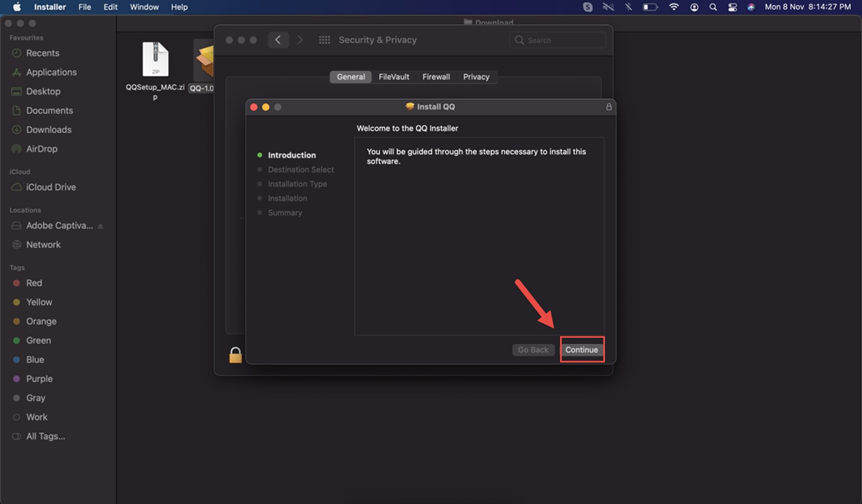862x504 pixels.
Task: Open Recents in Finder sidebar
Action: click(x=42, y=53)
